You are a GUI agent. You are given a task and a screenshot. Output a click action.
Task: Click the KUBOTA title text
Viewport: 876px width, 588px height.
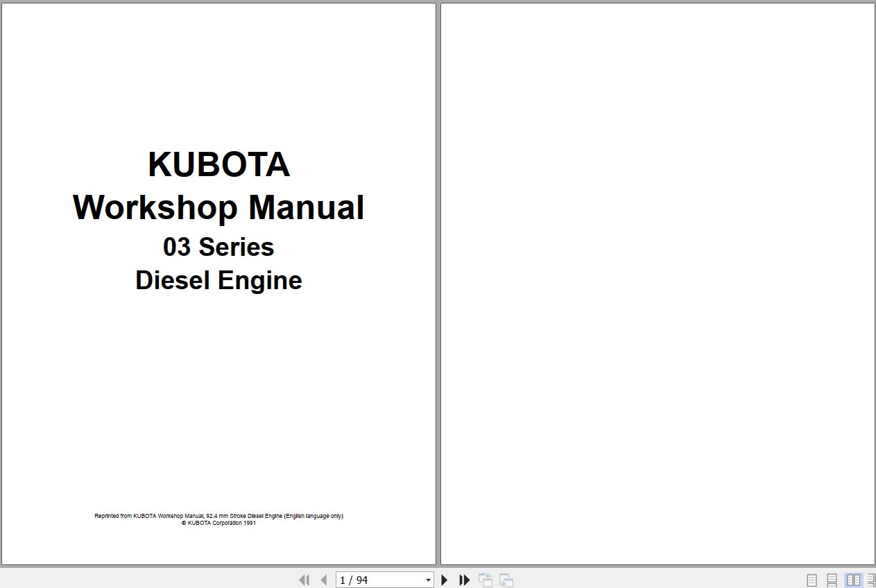point(218,165)
